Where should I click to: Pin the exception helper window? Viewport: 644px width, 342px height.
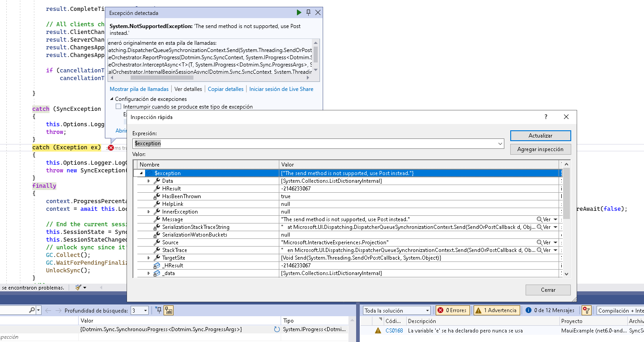(308, 12)
